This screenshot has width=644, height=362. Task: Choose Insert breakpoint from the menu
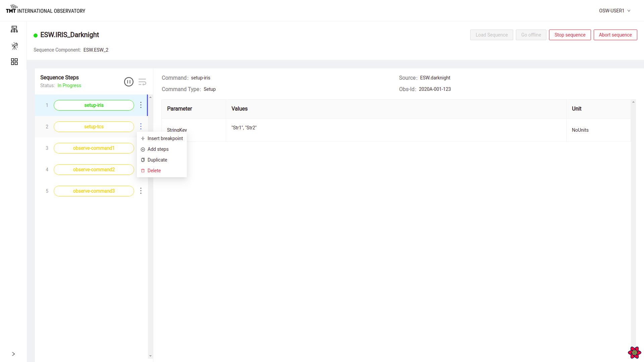coord(162,138)
